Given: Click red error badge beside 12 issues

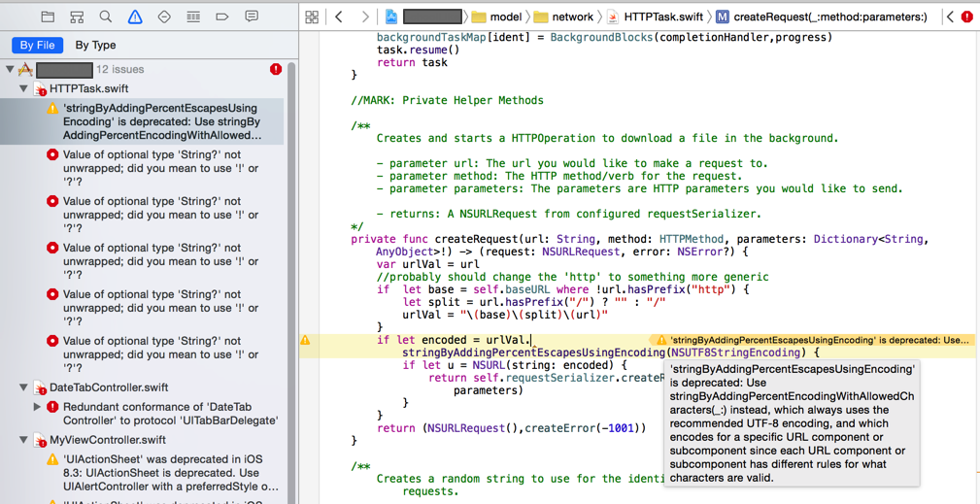Looking at the screenshot, I should tap(276, 69).
